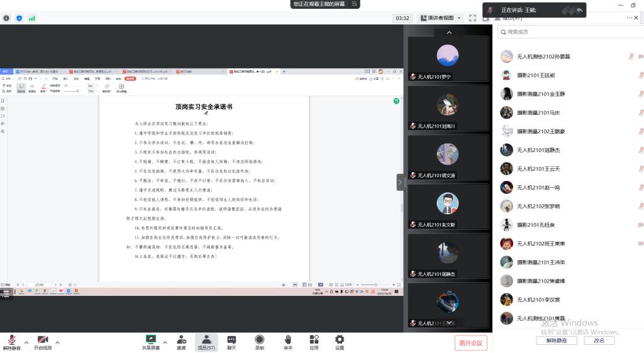Screen dimensions: 644x353
Task: Click the red 离开会议 button
Action: tap(470, 343)
